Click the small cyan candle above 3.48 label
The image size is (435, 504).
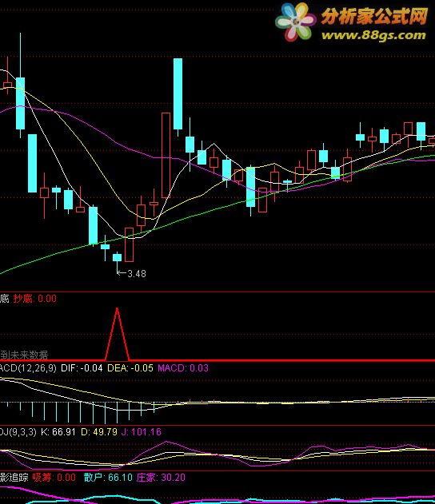pyautogui.click(x=117, y=257)
